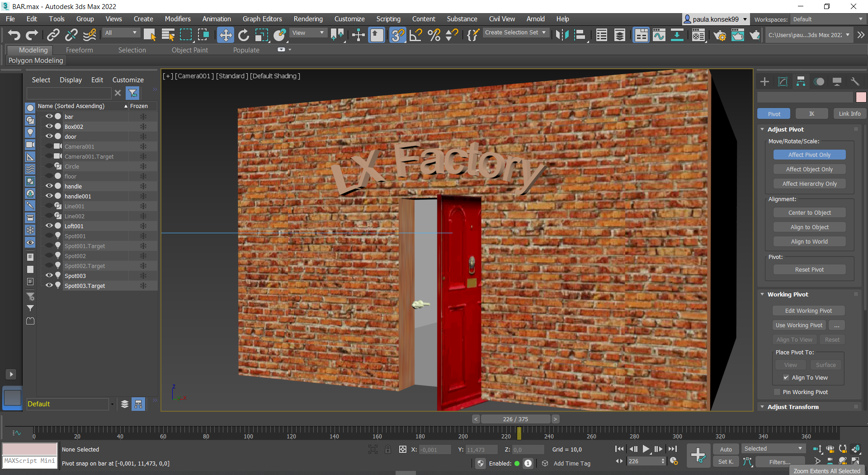Open the Selected key filter dropdown

coord(774,448)
